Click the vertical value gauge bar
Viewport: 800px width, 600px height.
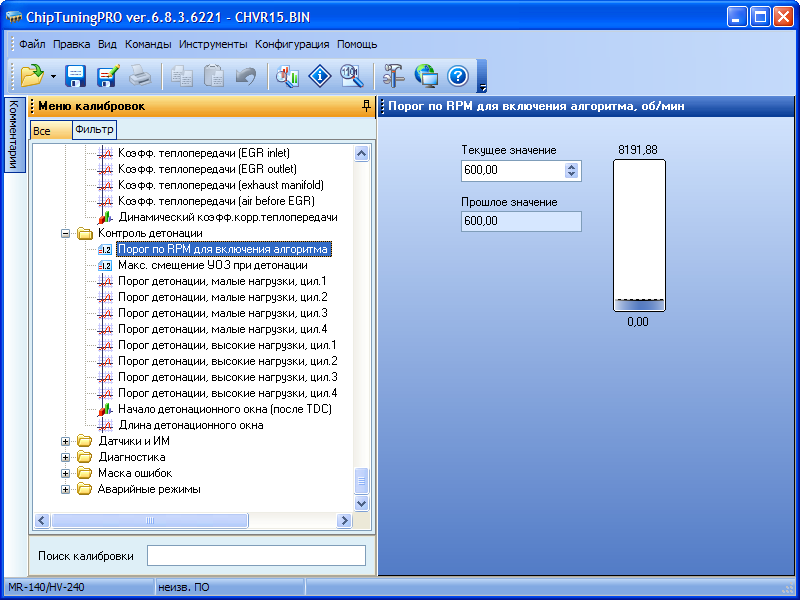click(x=639, y=237)
